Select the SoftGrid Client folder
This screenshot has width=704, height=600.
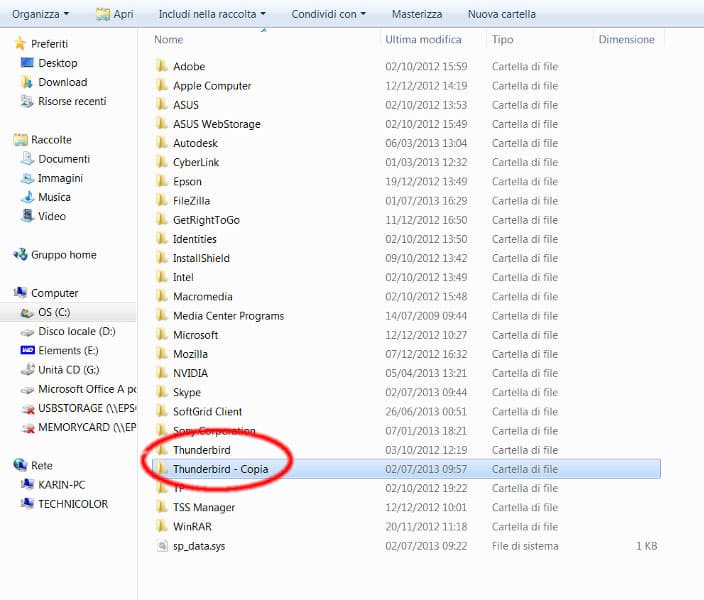[x=207, y=411]
